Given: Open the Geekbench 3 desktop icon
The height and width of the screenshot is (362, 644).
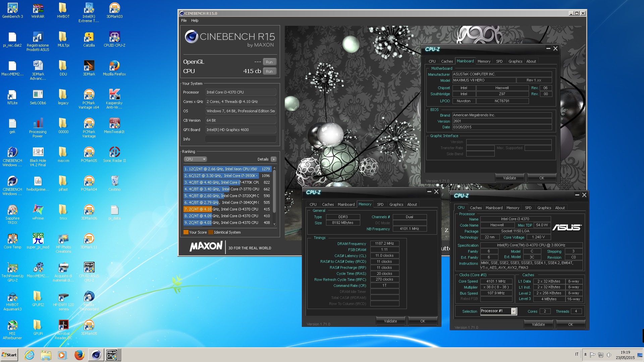Looking at the screenshot, I should (12, 10).
